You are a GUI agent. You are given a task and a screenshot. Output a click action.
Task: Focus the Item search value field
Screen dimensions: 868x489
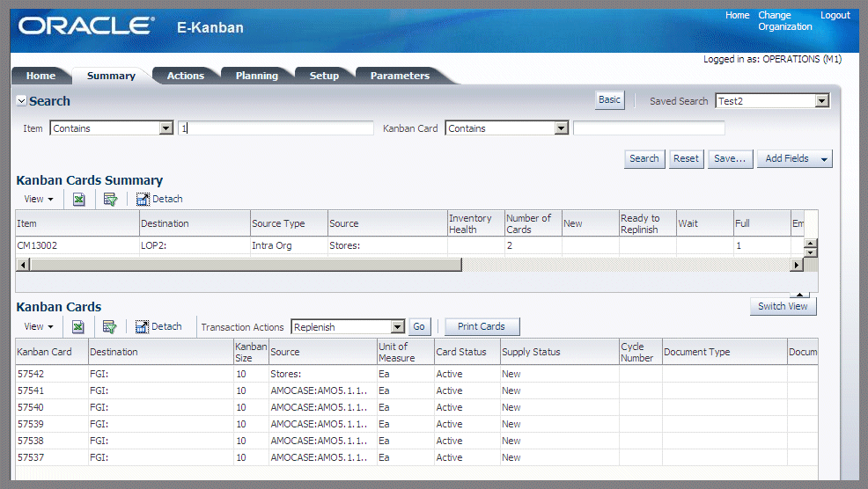276,128
